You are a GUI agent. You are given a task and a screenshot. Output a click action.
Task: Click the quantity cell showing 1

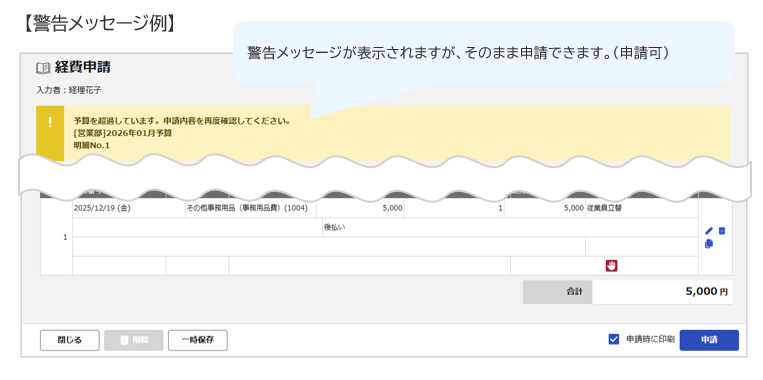coord(454,208)
